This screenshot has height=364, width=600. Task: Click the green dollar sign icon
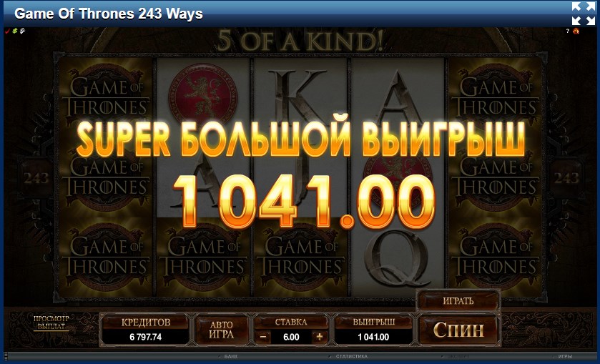point(15,31)
